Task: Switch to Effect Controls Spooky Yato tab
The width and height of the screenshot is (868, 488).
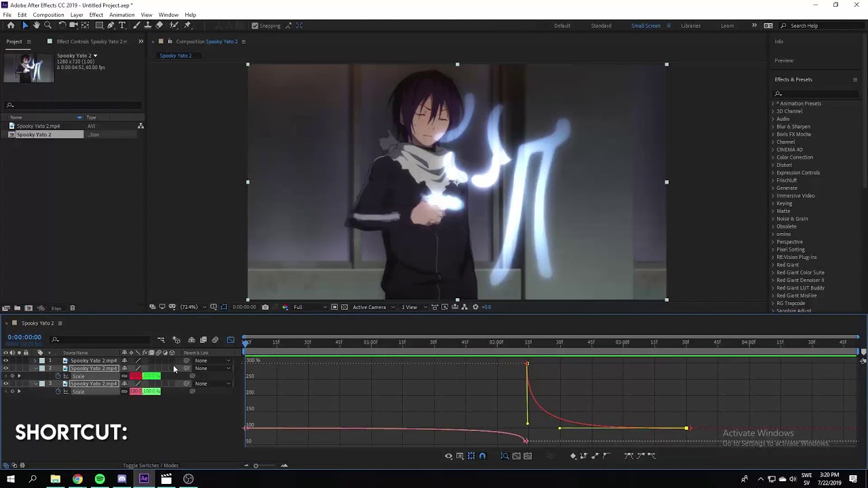Action: click(x=91, y=41)
